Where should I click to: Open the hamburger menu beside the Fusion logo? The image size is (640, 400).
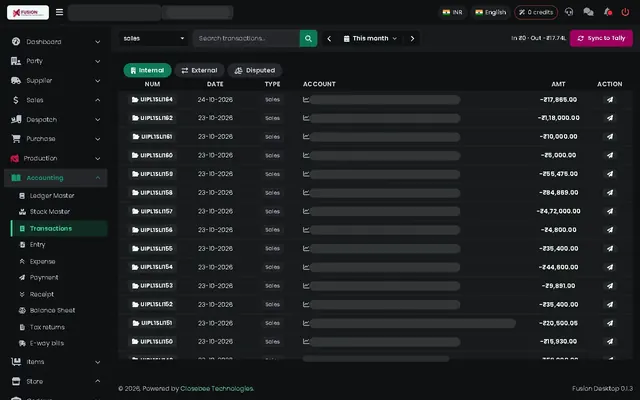[60, 12]
